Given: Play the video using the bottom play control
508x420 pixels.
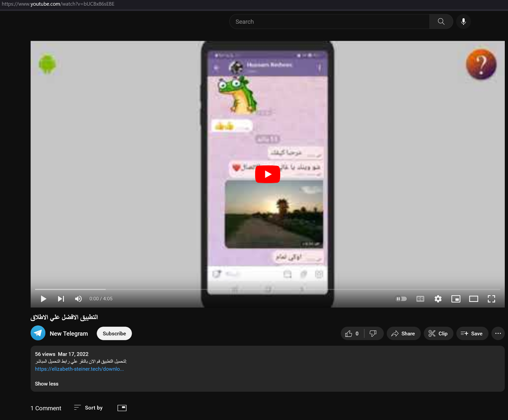Looking at the screenshot, I should [43, 299].
